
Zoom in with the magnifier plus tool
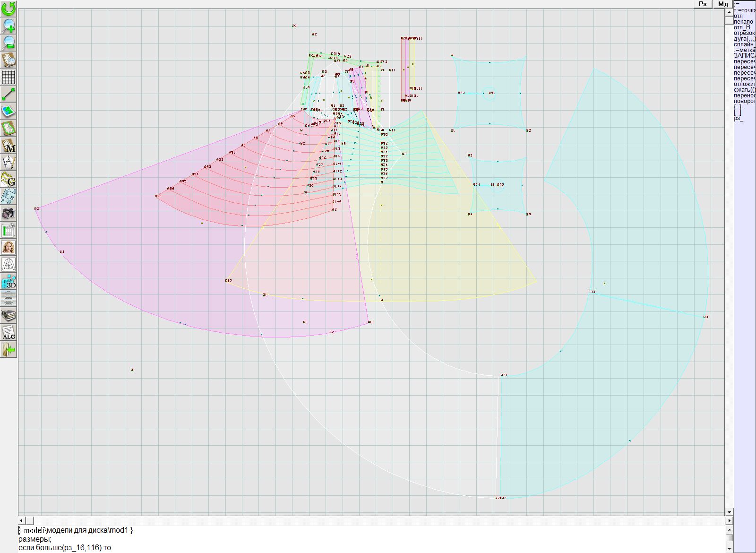(9, 26)
